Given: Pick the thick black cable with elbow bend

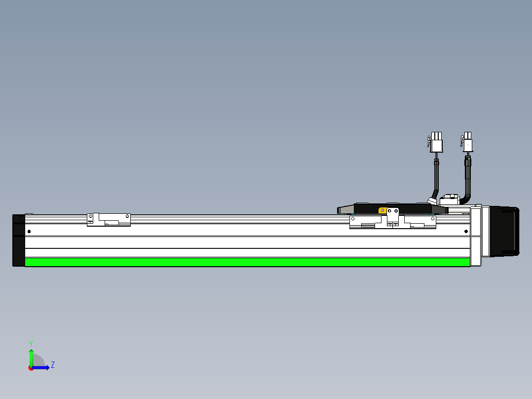Looking at the screenshot, I should coord(467,180).
